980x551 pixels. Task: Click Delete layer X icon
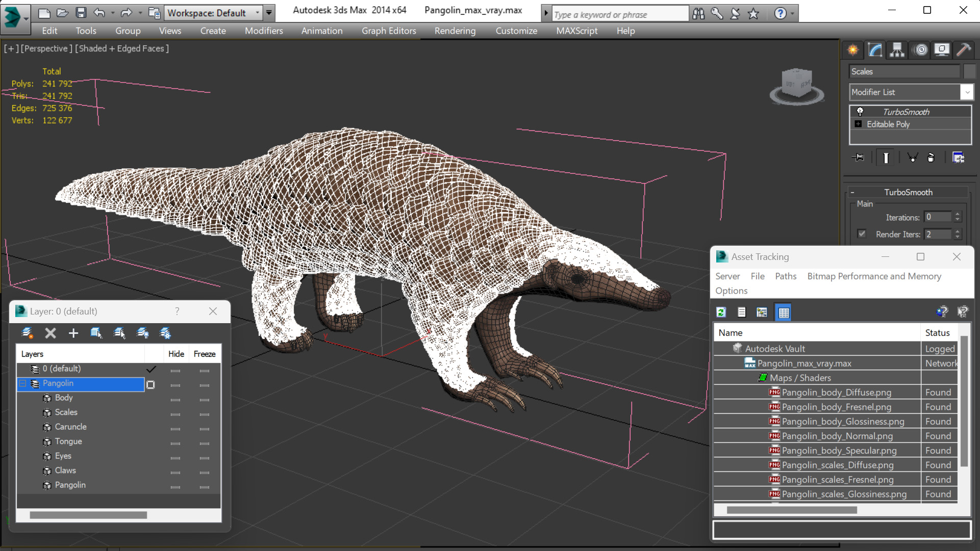[50, 333]
